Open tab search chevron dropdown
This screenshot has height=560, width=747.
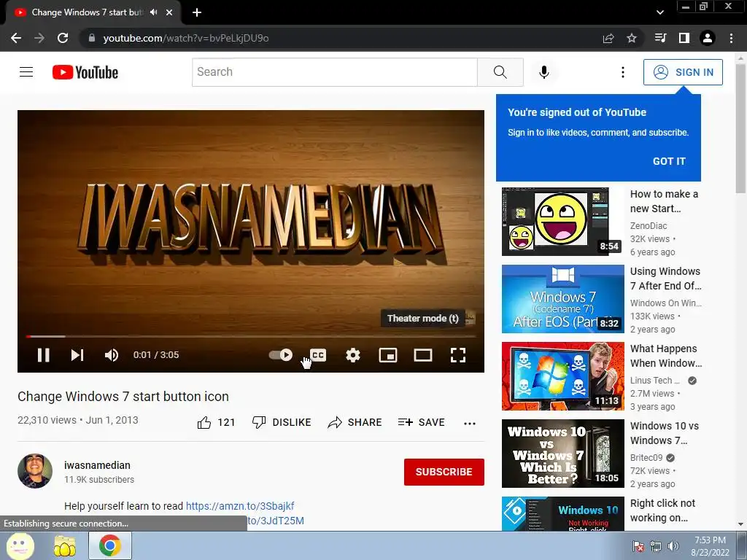[659, 12]
